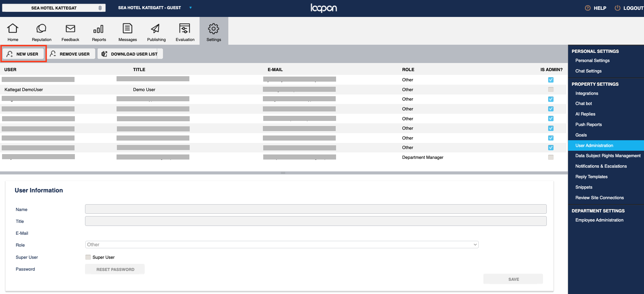Sort by the USER column header
Screen dimensions: 644x294
click(x=10, y=70)
